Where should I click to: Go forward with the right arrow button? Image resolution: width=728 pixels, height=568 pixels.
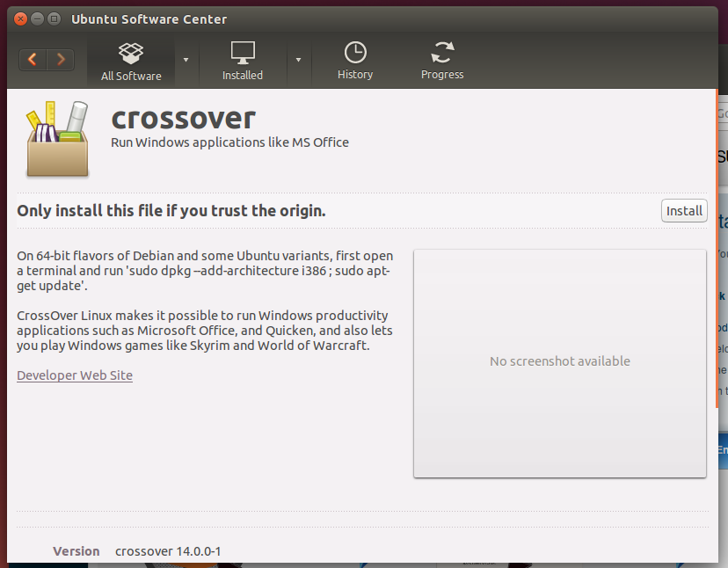pyautogui.click(x=61, y=60)
